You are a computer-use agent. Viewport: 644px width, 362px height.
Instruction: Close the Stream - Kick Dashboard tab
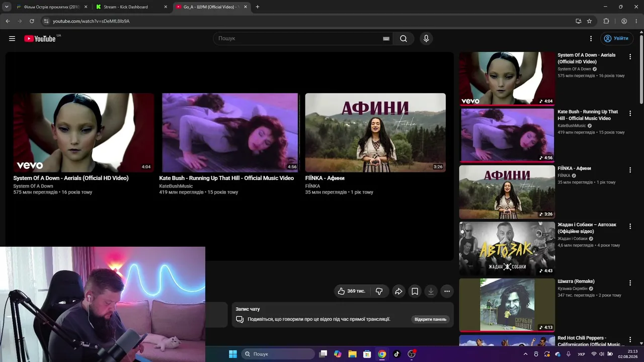click(x=166, y=7)
